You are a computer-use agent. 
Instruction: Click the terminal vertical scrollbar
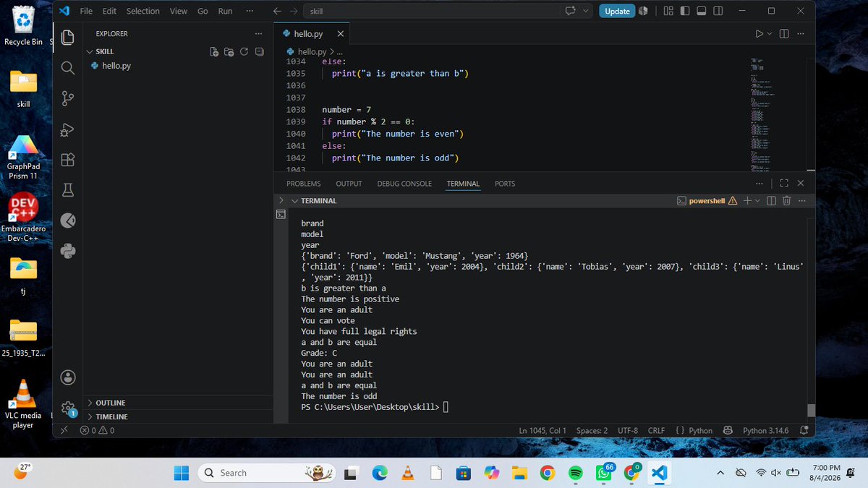coord(811,410)
